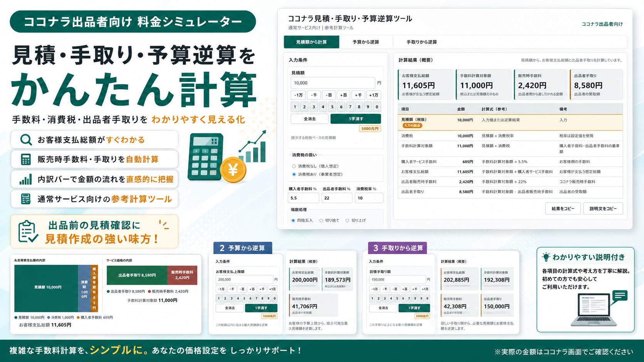The image size is (644, 362).
Task: Click the 出品者手数料 % field showing 22
Action: point(337,198)
